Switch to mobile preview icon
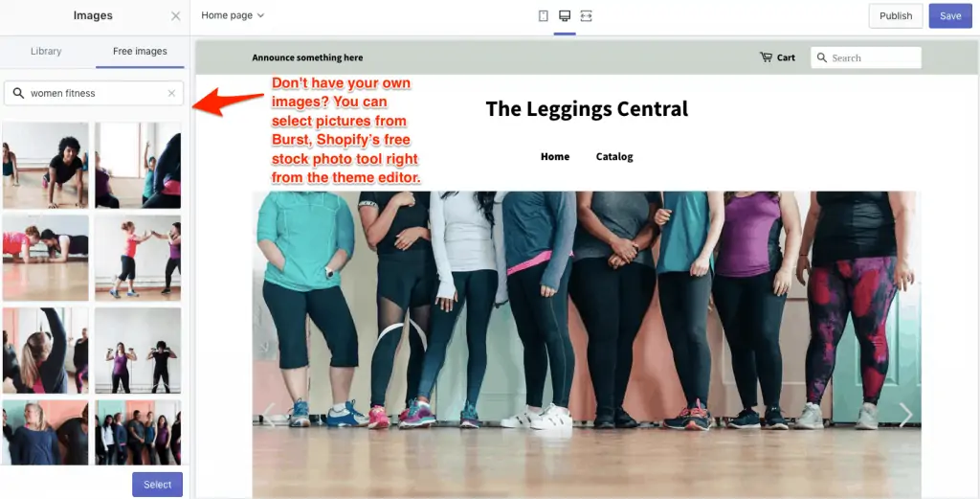 [x=544, y=15]
